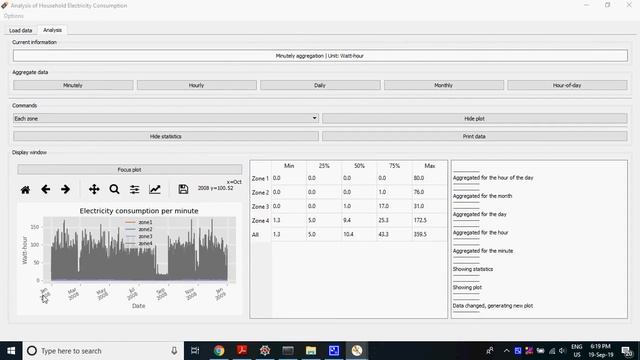Click the Task View taskbar icon

(x=196, y=351)
